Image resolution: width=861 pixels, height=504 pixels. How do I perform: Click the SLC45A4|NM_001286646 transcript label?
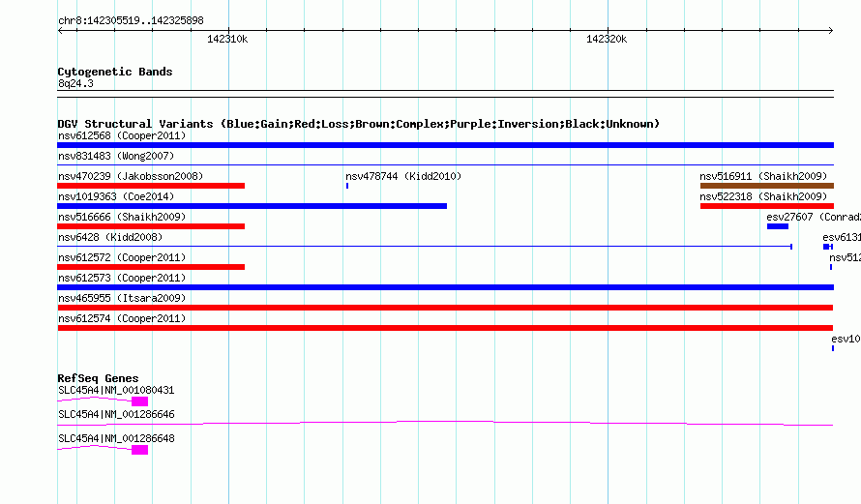click(116, 414)
